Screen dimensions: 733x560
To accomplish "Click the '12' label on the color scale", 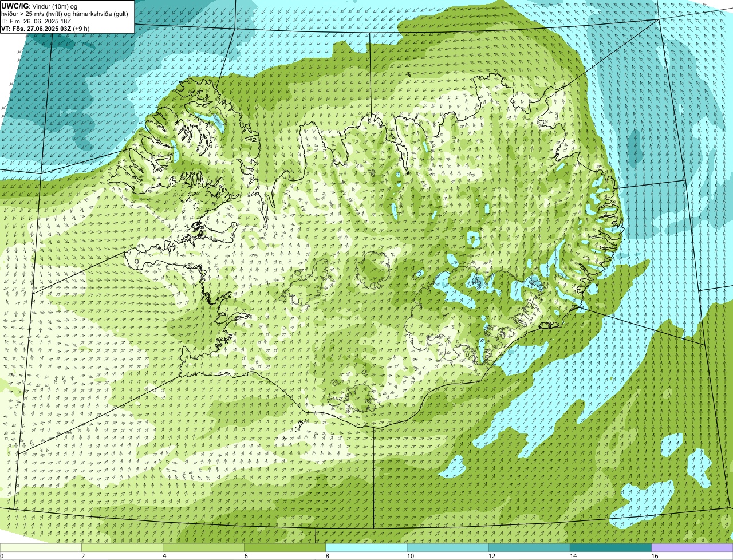I will (x=491, y=556).
